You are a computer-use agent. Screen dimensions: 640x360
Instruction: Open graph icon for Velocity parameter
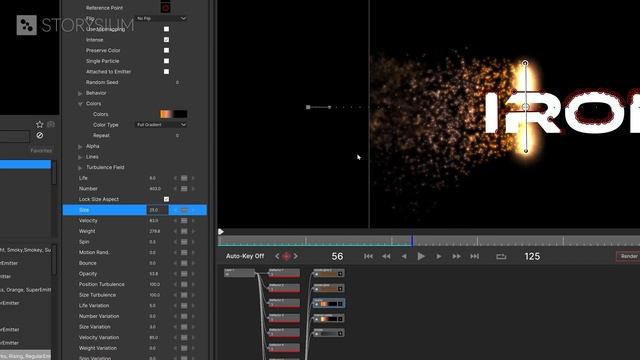point(184,220)
